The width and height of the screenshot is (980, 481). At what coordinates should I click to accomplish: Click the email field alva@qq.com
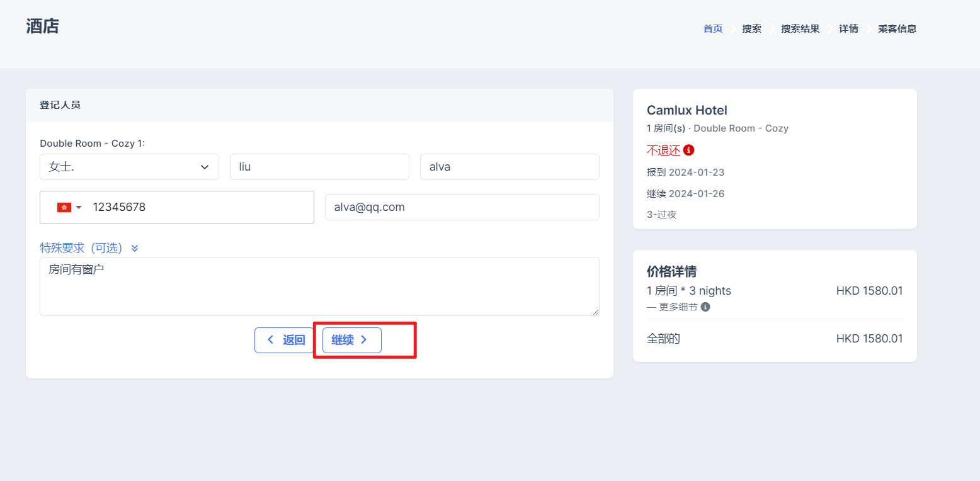tap(462, 207)
